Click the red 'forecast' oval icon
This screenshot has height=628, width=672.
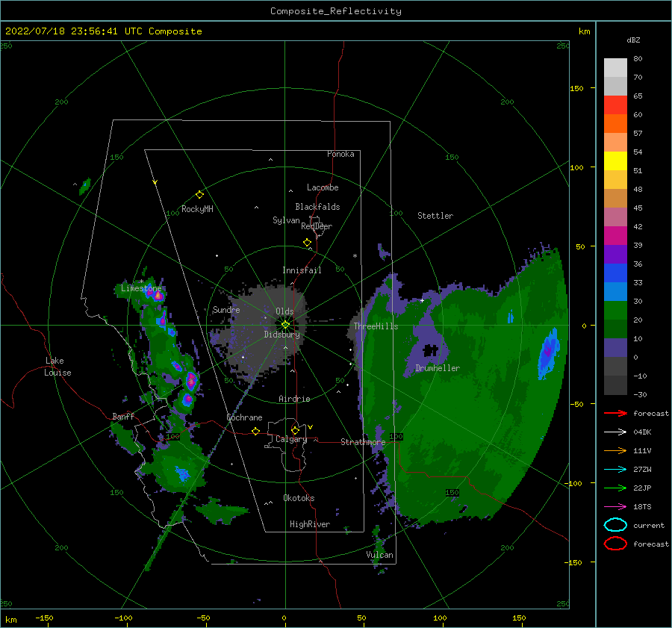point(615,544)
